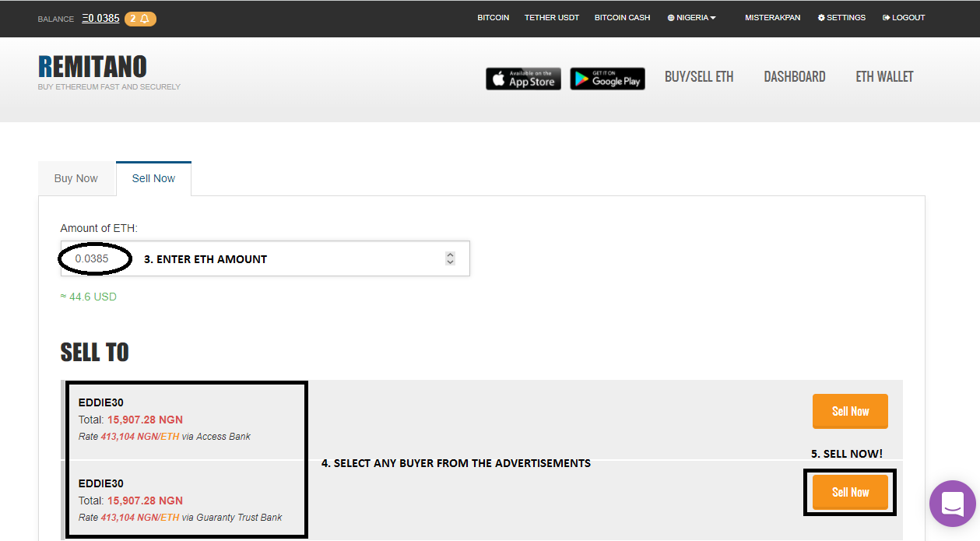Viewport: 980px width, 541px height.
Task: Click the Remitano logo
Action: [92, 67]
